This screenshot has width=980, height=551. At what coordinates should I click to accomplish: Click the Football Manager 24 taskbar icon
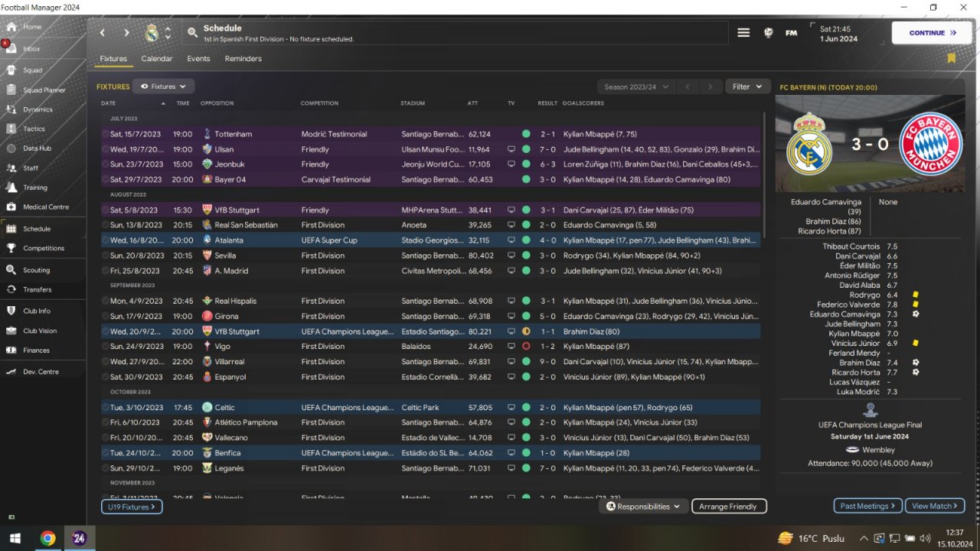80,538
